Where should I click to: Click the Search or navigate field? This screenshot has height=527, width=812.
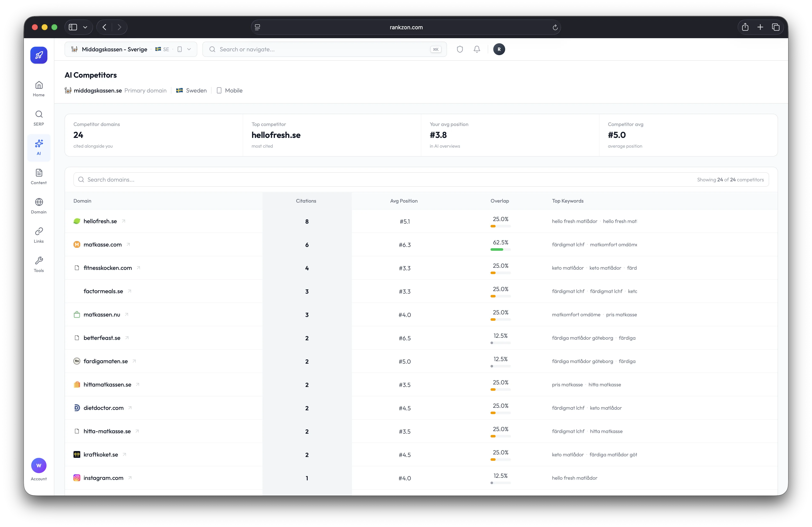[x=324, y=49]
